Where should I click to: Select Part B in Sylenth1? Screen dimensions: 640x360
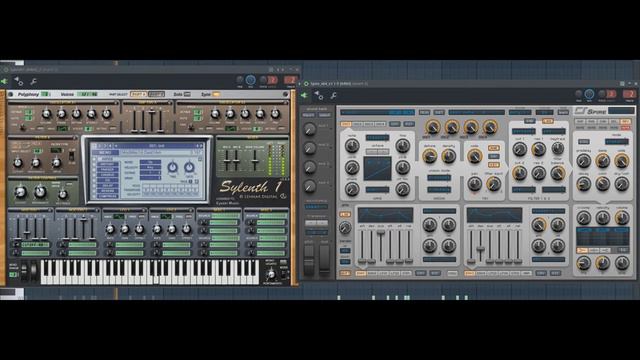[x=156, y=94]
